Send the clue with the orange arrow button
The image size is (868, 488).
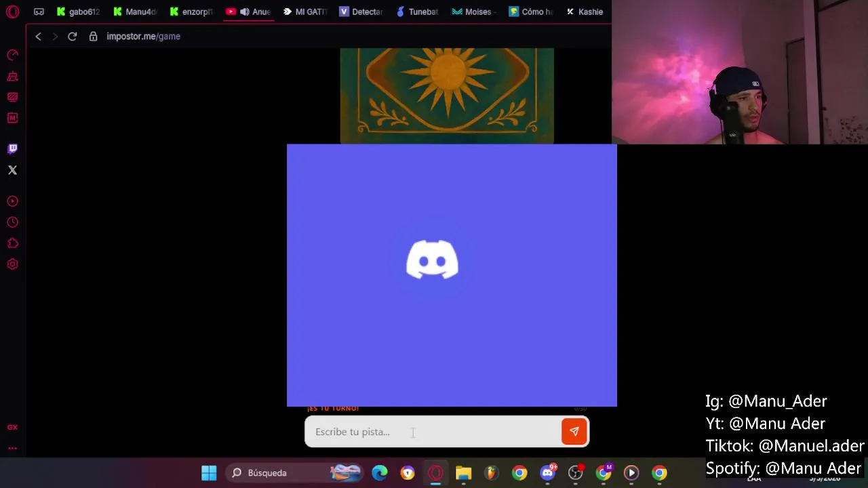coord(574,432)
